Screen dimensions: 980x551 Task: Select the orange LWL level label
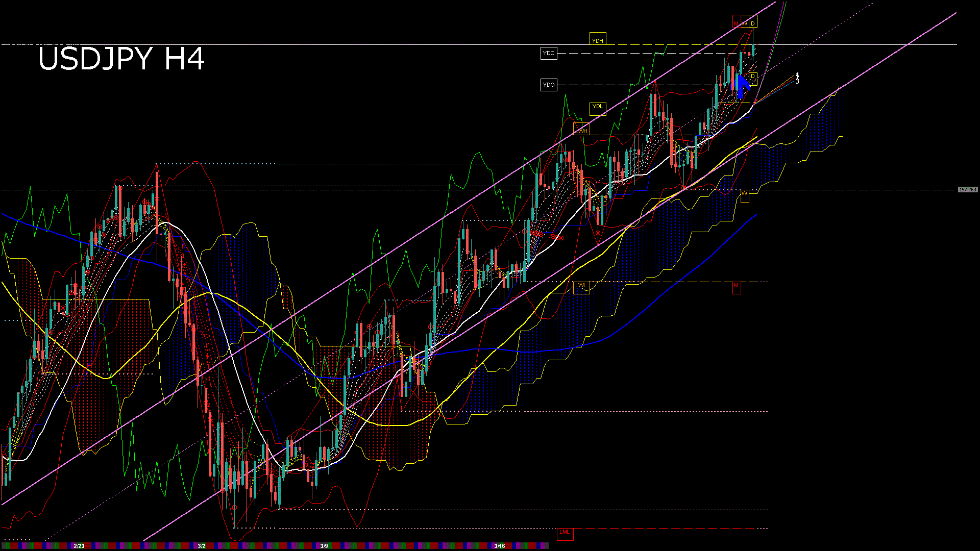pos(581,287)
